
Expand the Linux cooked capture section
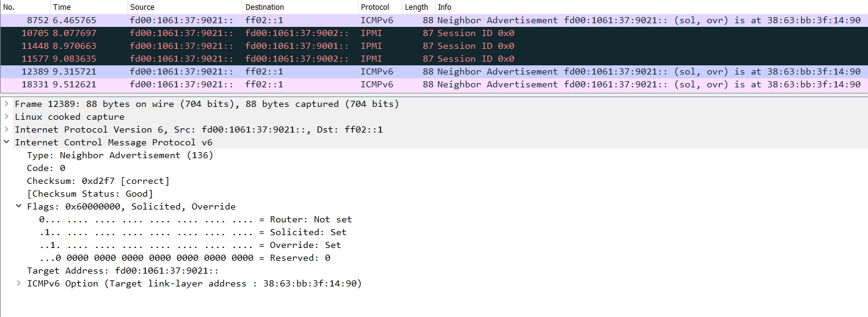pos(6,117)
